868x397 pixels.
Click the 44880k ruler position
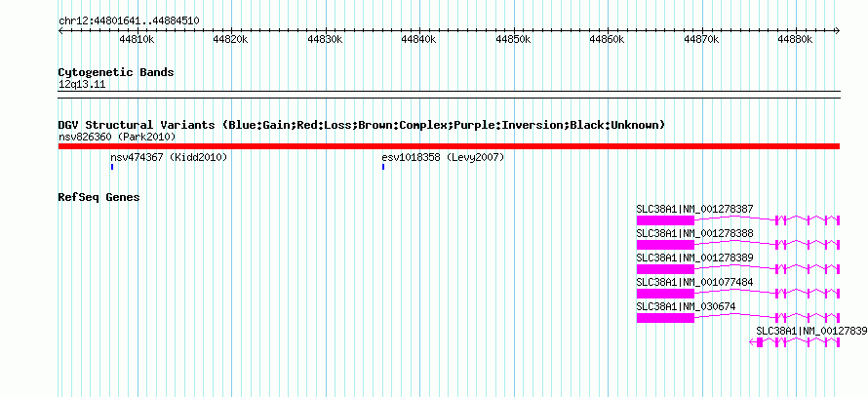point(796,39)
